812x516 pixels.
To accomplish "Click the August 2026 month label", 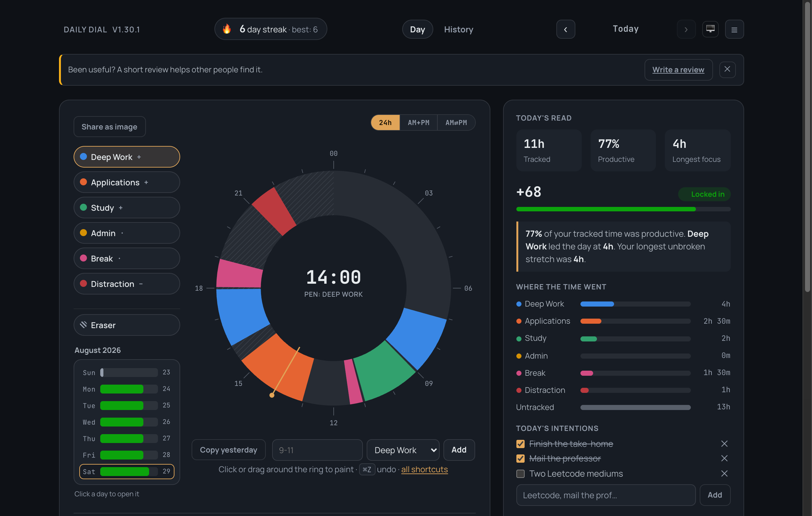I will 97,350.
